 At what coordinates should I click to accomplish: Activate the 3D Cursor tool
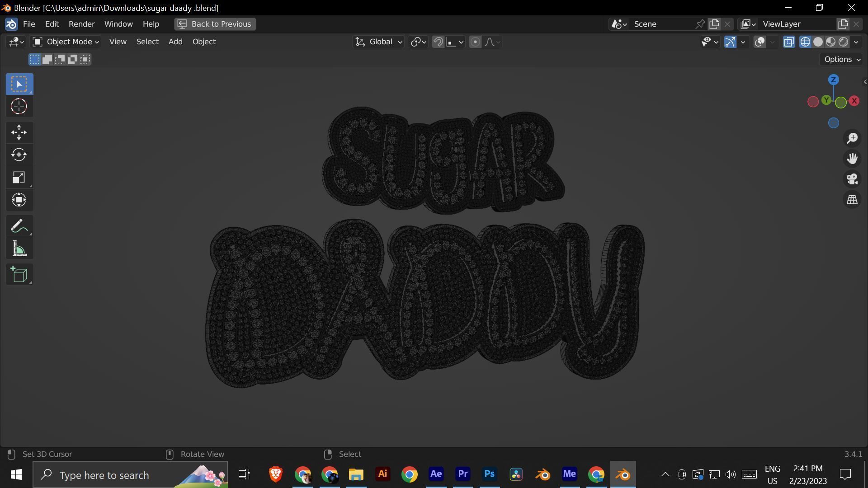tap(19, 107)
